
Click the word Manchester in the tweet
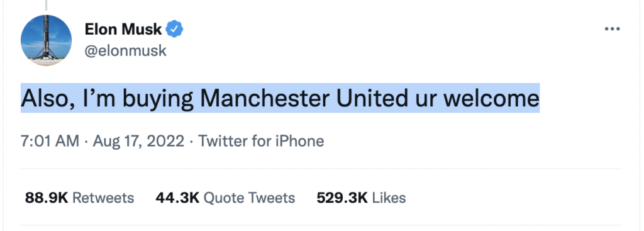[x=265, y=98]
